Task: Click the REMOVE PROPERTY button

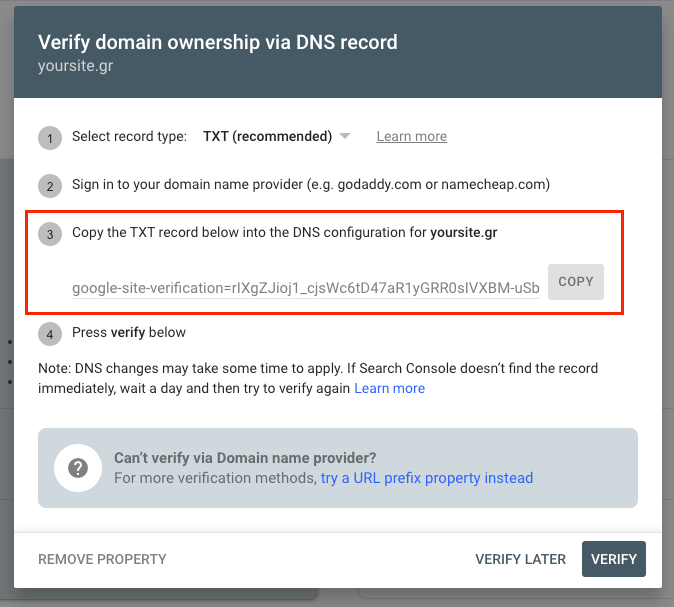Action: point(102,559)
